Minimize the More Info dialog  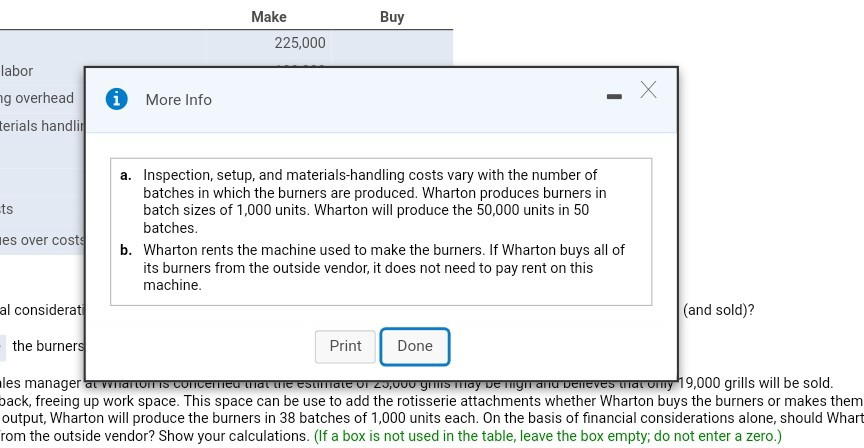click(614, 96)
